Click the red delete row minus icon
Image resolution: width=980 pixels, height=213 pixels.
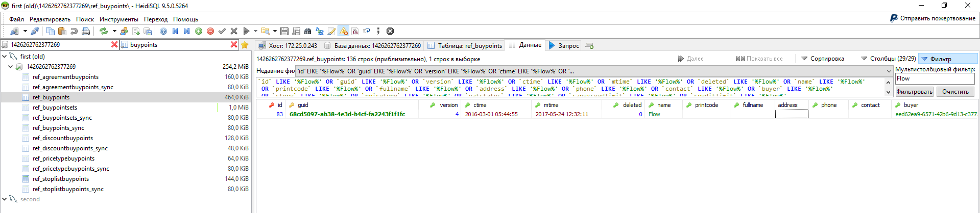210,31
